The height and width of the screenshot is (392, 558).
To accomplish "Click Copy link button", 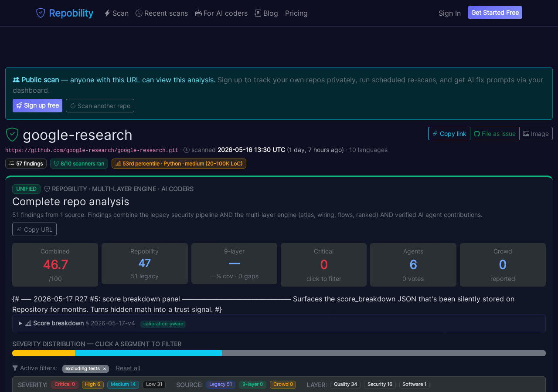I will (449, 134).
